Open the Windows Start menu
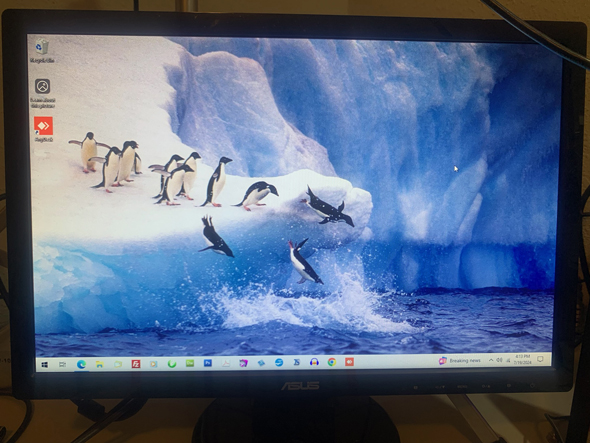This screenshot has height=443, width=590. point(44,364)
